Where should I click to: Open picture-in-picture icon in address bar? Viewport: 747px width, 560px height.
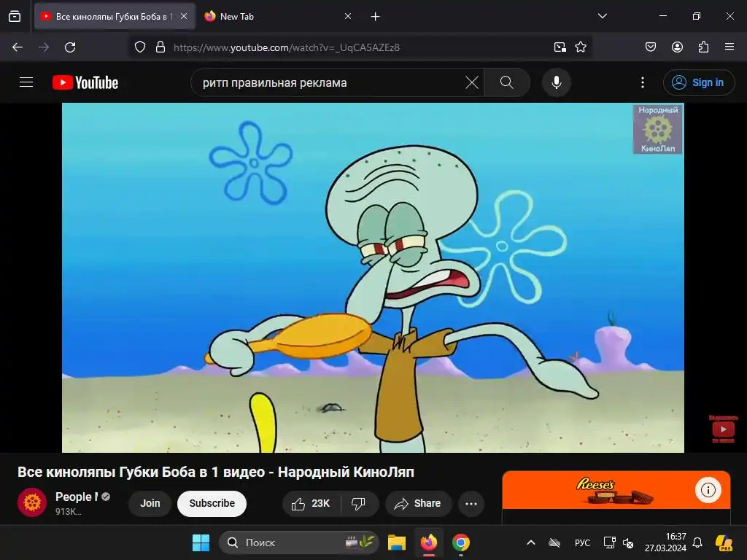[x=560, y=47]
